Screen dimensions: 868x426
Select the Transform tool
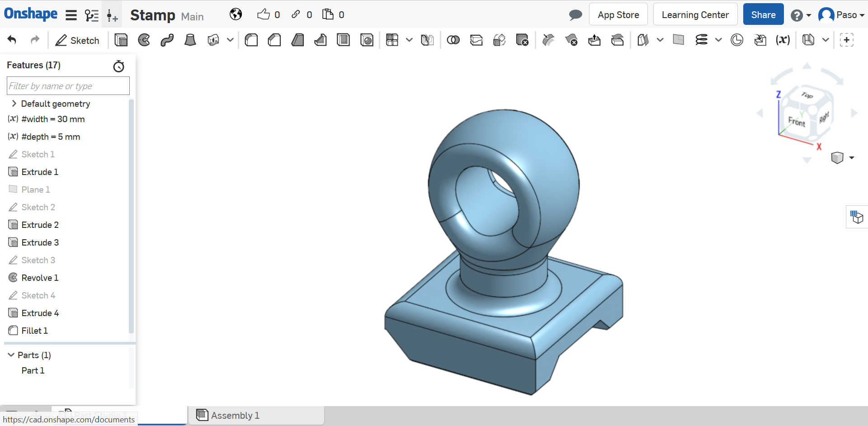click(x=499, y=40)
